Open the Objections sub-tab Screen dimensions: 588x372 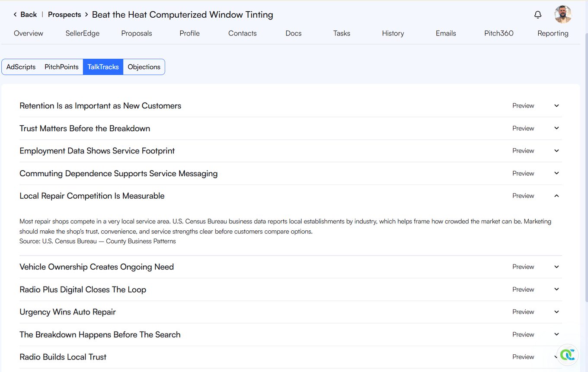coord(144,67)
